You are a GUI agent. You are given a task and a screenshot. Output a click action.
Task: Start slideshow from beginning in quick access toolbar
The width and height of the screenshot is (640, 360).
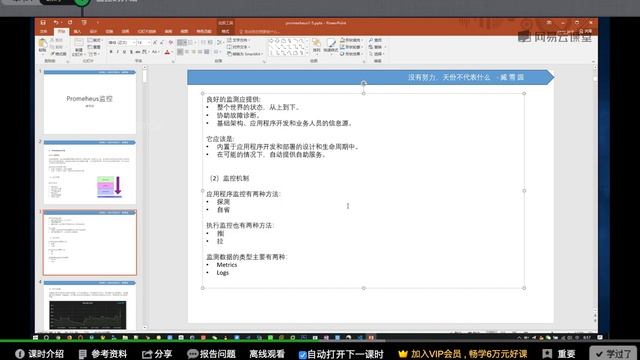(x=84, y=22)
